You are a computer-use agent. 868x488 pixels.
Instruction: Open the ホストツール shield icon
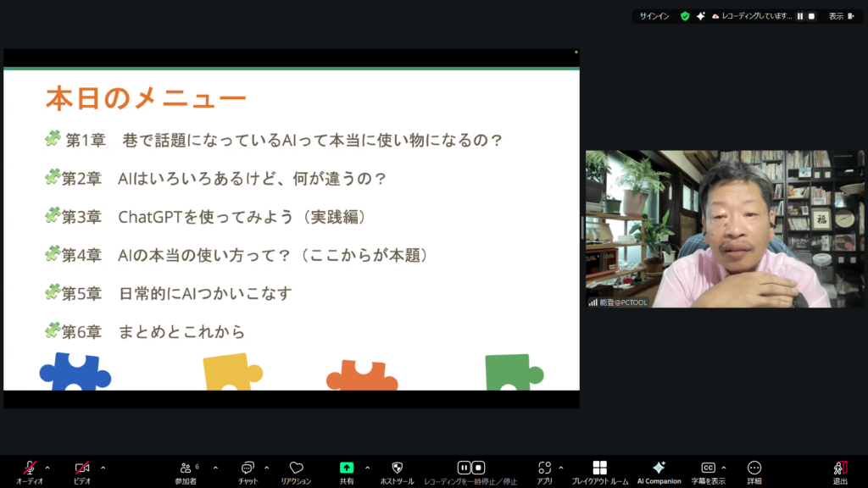coord(397,469)
